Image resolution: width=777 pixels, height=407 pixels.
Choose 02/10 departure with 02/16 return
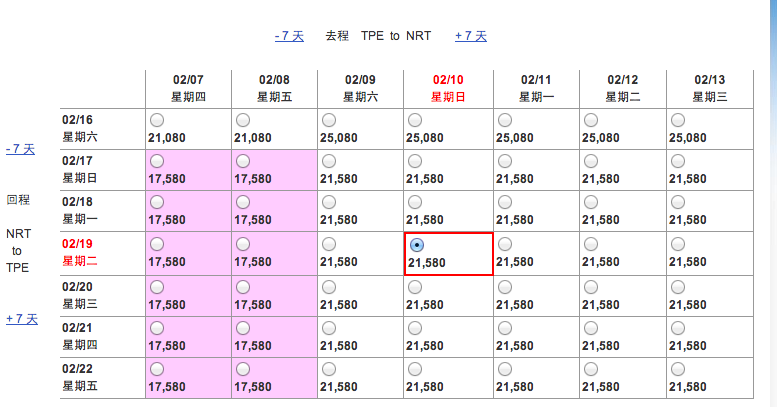(415, 120)
